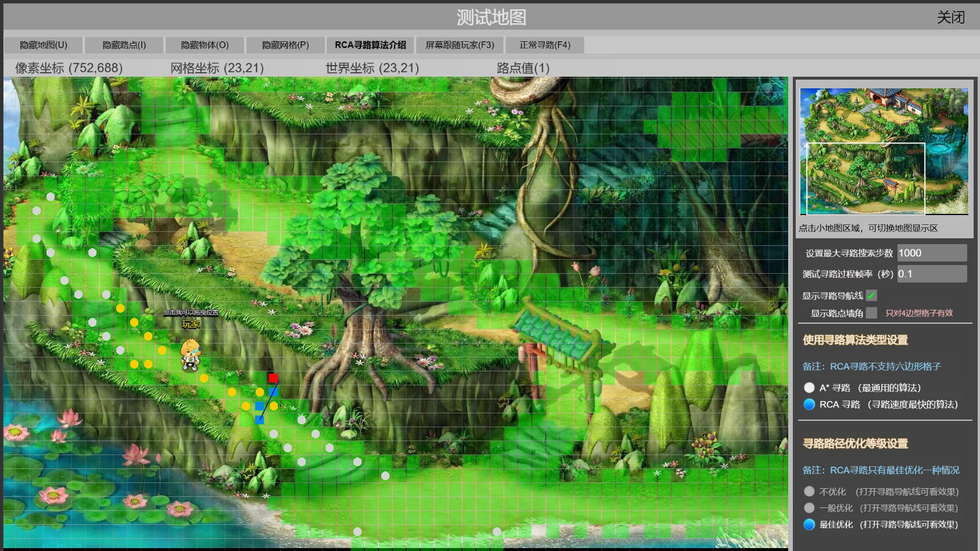The width and height of the screenshot is (980, 551).
Task: Select the 最佳优化 path optimization option
Action: [809, 524]
